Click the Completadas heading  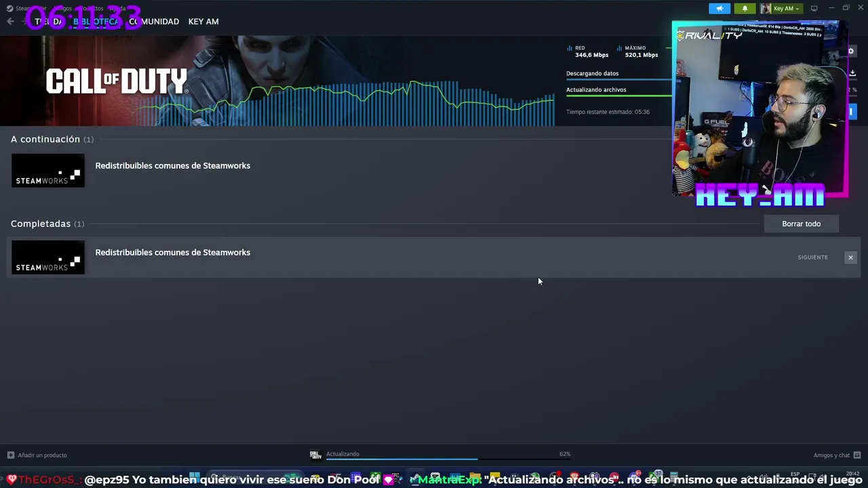41,224
